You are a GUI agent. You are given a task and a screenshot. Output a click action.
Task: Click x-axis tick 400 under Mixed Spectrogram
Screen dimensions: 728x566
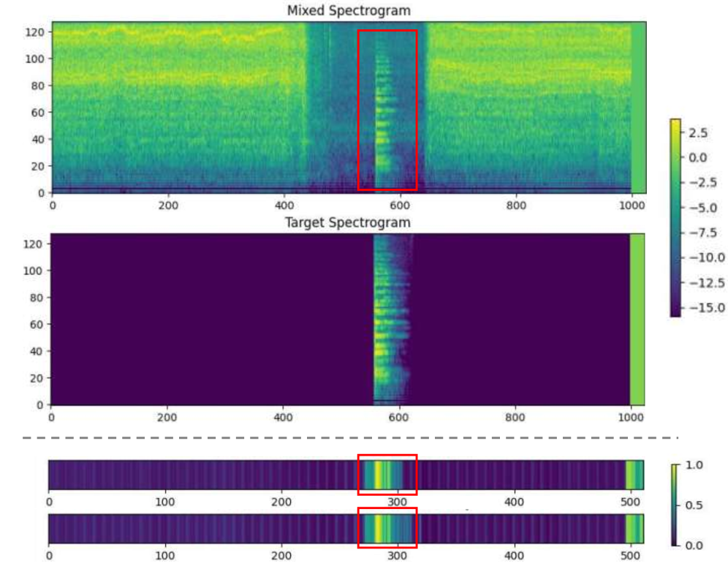click(x=284, y=205)
